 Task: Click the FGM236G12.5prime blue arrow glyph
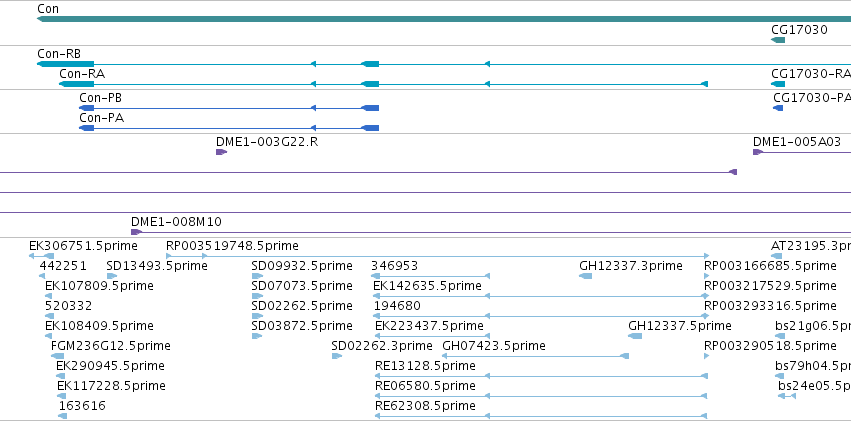57,356
